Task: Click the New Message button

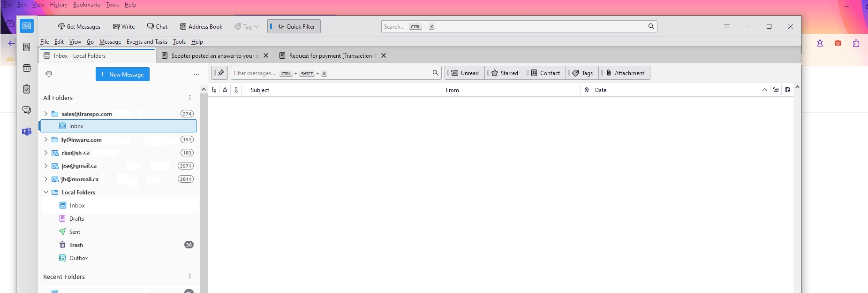Action: tap(122, 74)
